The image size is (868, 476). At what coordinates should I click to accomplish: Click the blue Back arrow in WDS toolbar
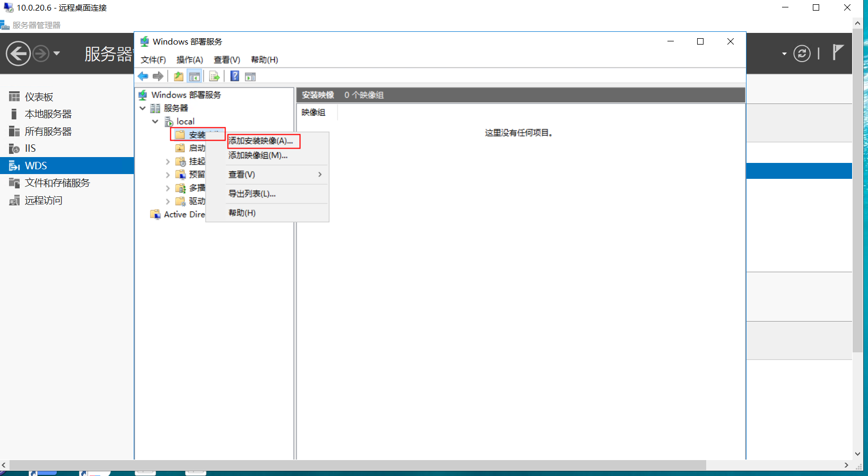coord(143,76)
